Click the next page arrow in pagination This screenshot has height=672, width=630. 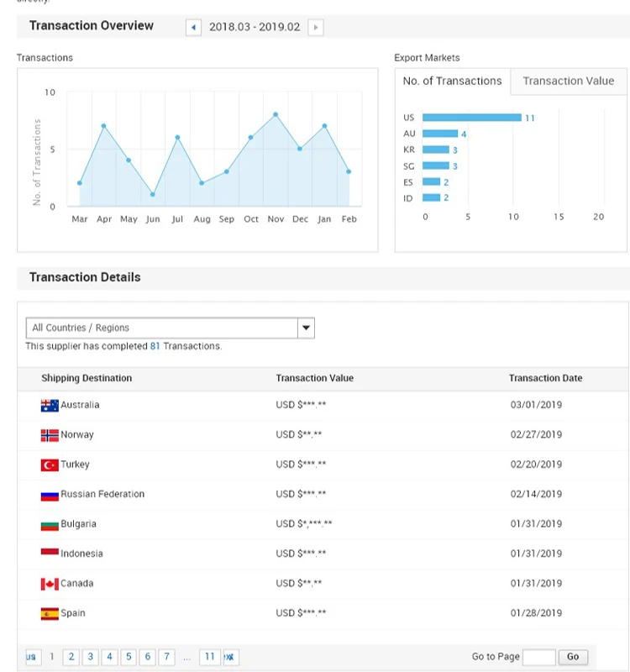point(228,657)
